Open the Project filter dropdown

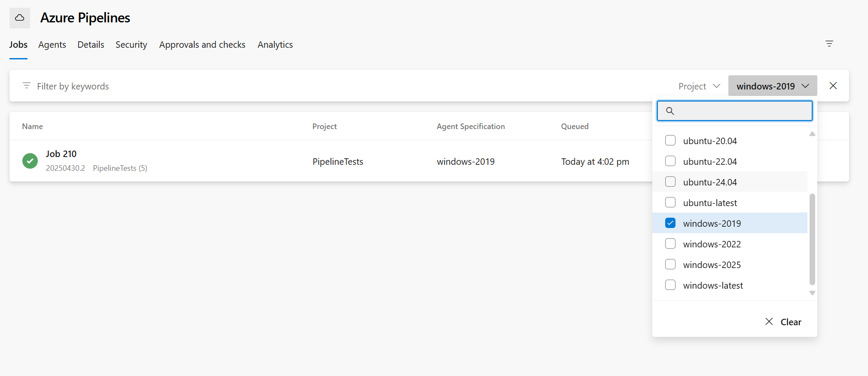click(x=699, y=86)
